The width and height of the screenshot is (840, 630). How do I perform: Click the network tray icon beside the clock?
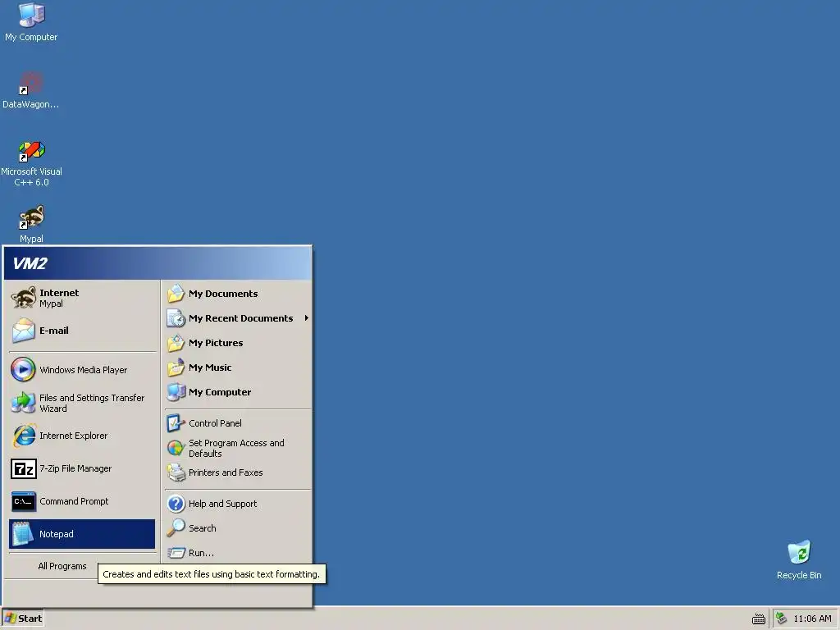pos(781,619)
